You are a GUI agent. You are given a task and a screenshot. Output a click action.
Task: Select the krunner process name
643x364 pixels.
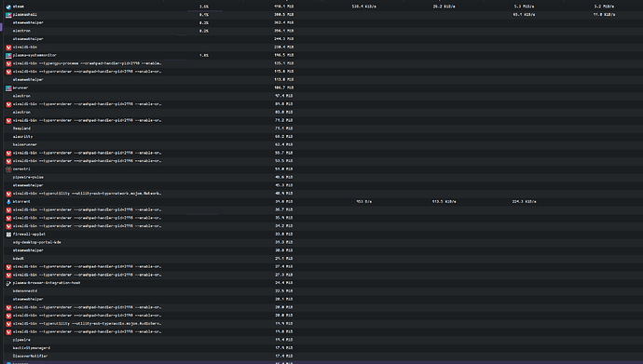(21, 88)
